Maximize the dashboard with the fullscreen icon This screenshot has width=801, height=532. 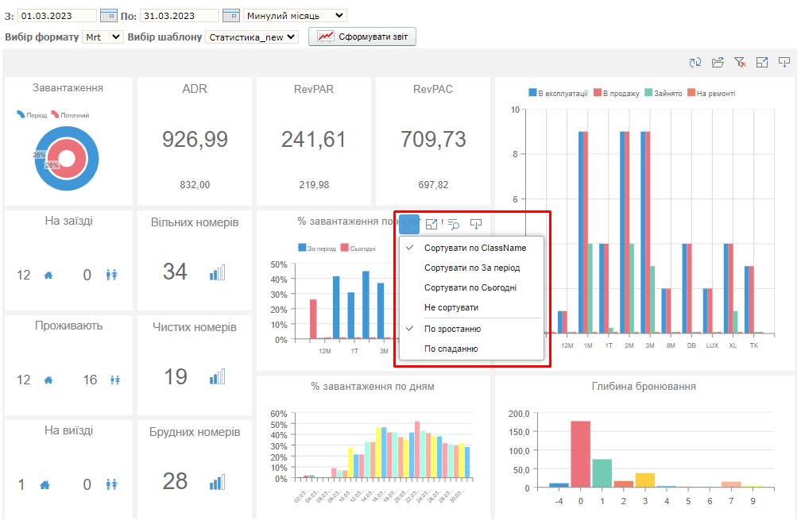pyautogui.click(x=761, y=63)
